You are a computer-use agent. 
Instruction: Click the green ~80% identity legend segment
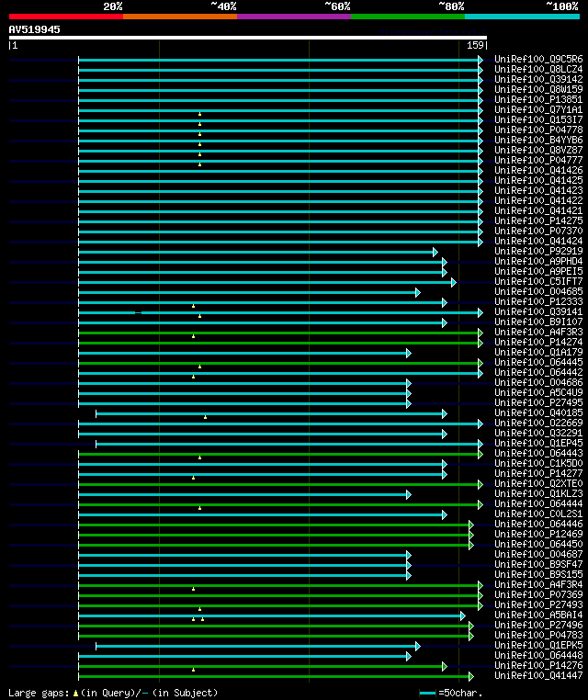pyautogui.click(x=408, y=17)
